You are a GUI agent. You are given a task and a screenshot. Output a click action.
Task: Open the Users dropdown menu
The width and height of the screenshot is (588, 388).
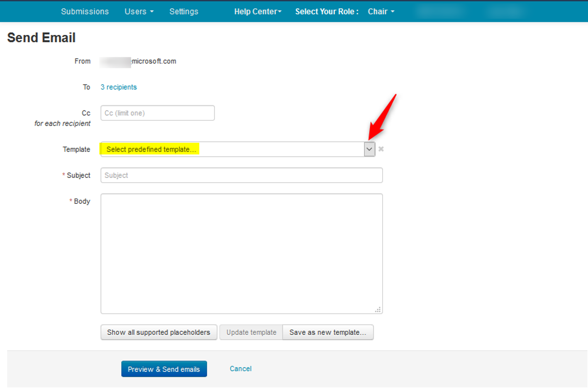pos(139,12)
